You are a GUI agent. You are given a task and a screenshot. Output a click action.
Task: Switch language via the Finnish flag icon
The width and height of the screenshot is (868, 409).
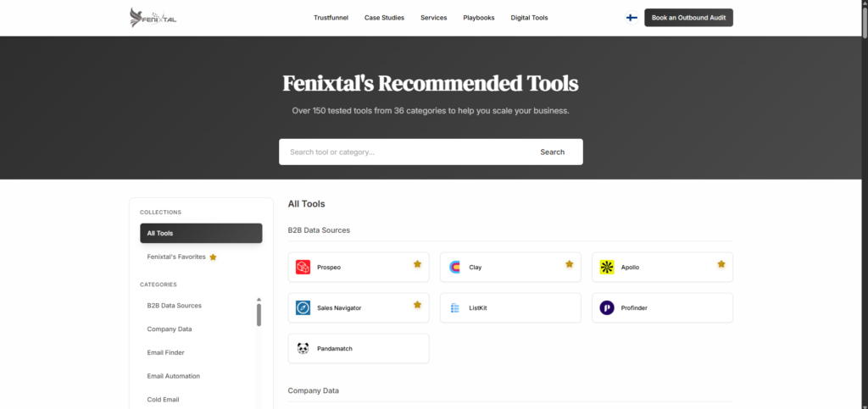click(631, 18)
